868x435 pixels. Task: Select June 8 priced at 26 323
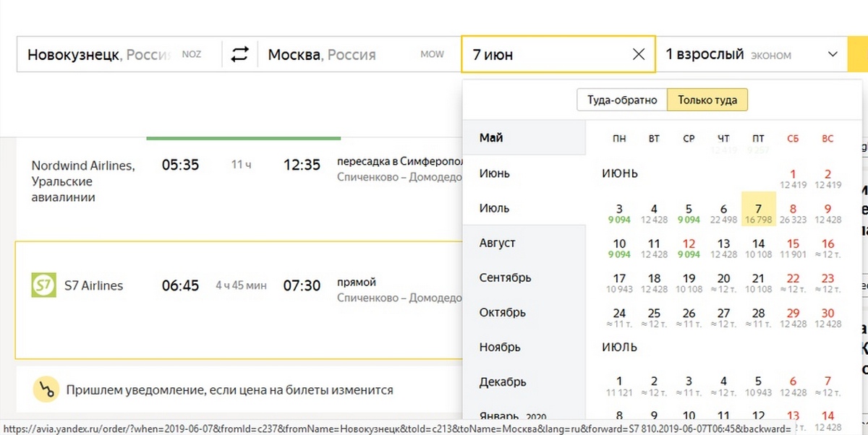coord(793,214)
